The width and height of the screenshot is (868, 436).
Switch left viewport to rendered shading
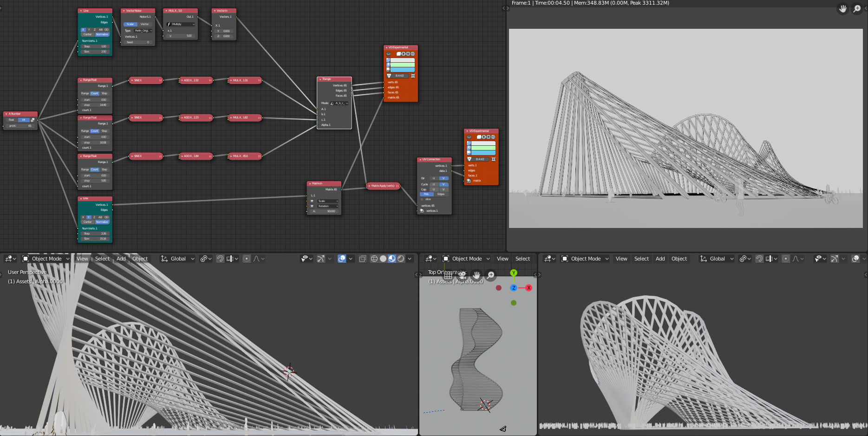click(401, 259)
